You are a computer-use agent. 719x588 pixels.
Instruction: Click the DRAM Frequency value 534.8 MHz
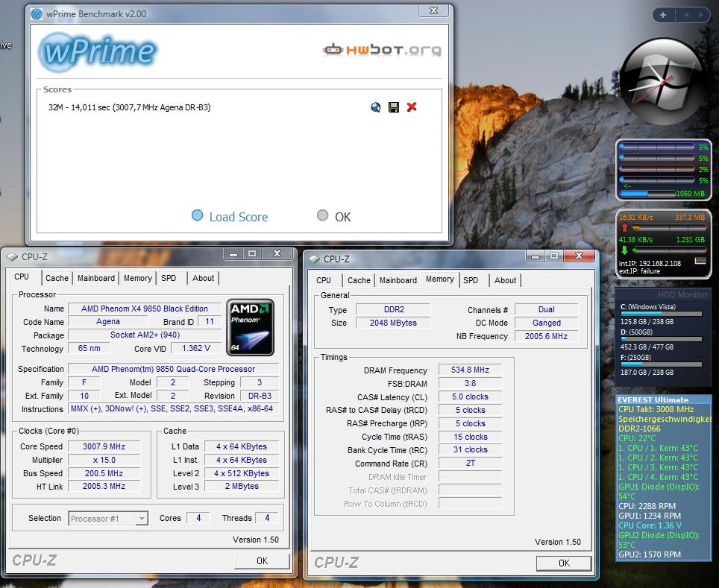tap(470, 370)
